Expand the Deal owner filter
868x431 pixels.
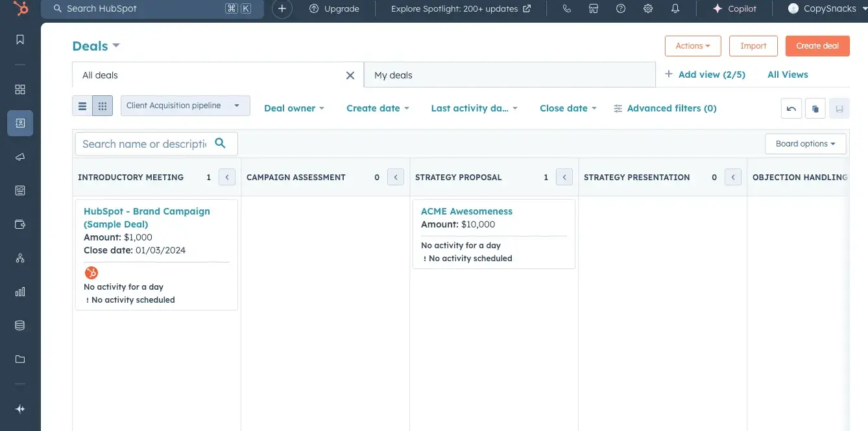point(294,108)
